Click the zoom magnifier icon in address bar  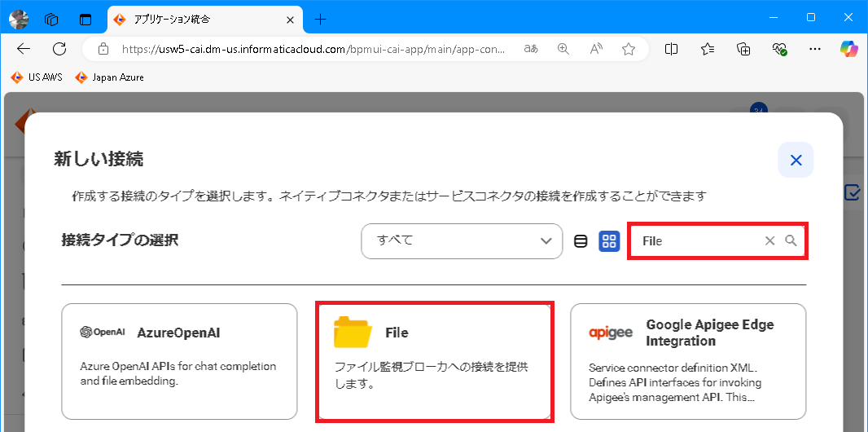point(563,49)
